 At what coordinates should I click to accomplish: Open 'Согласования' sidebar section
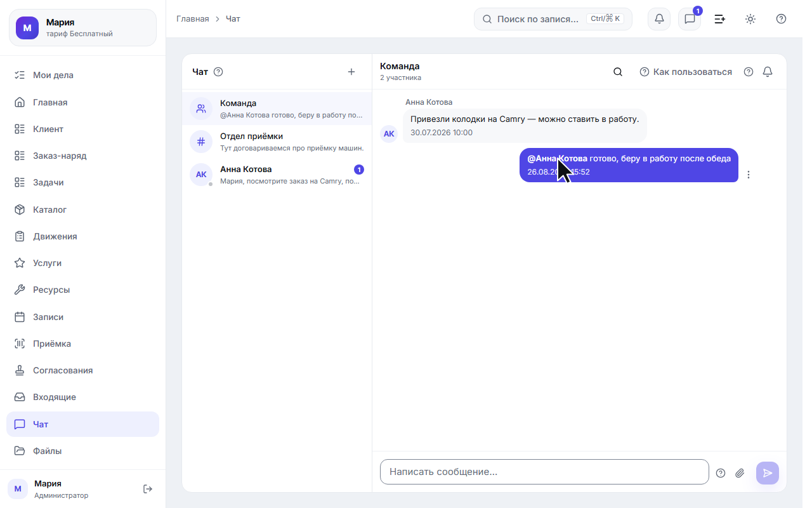point(82,370)
